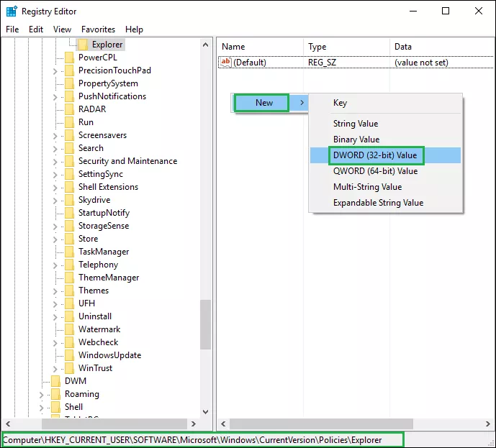Expand the Security and Maintenance key
Viewport: 496px width, 448px height.
click(x=55, y=162)
